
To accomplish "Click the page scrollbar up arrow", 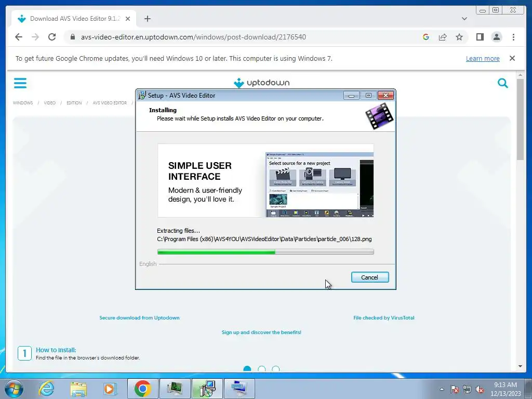I will pyautogui.click(x=520, y=75).
